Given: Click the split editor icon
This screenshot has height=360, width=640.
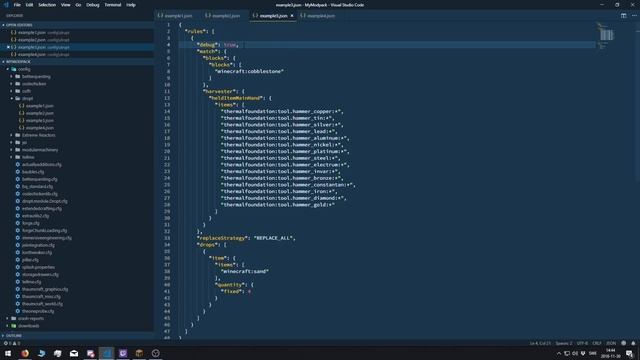Looking at the screenshot, I should click(623, 16).
